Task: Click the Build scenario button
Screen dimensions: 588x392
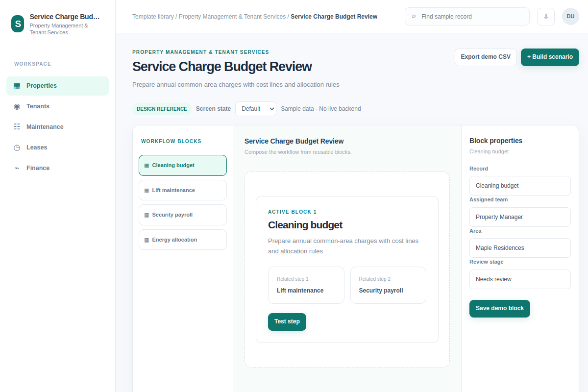Action: [550, 57]
